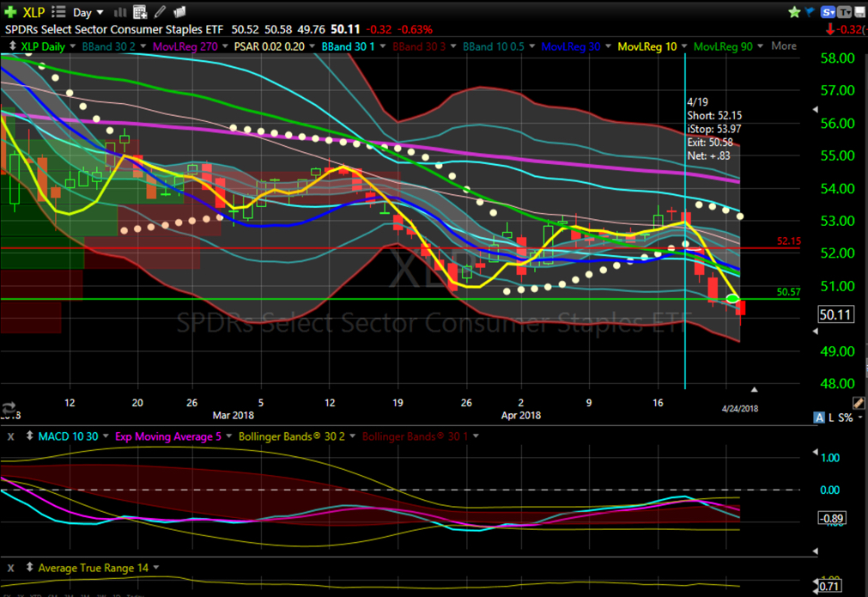Click the move arrows beside Average True Range
Viewport: 868px width, 597px height.
[29, 568]
